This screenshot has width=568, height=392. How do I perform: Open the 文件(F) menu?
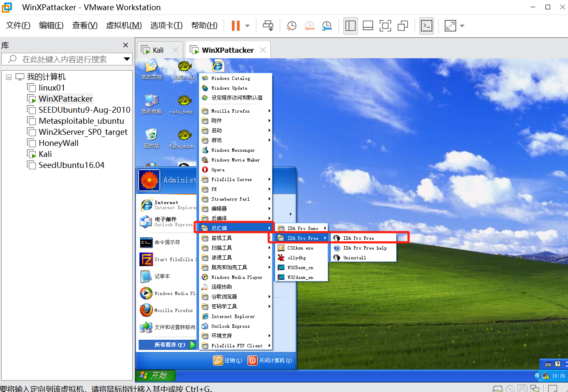[x=18, y=26]
